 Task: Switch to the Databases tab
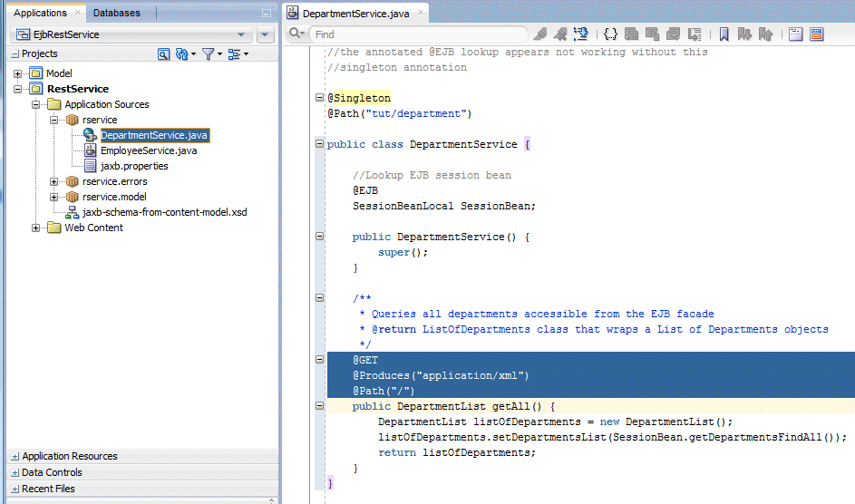[x=117, y=13]
